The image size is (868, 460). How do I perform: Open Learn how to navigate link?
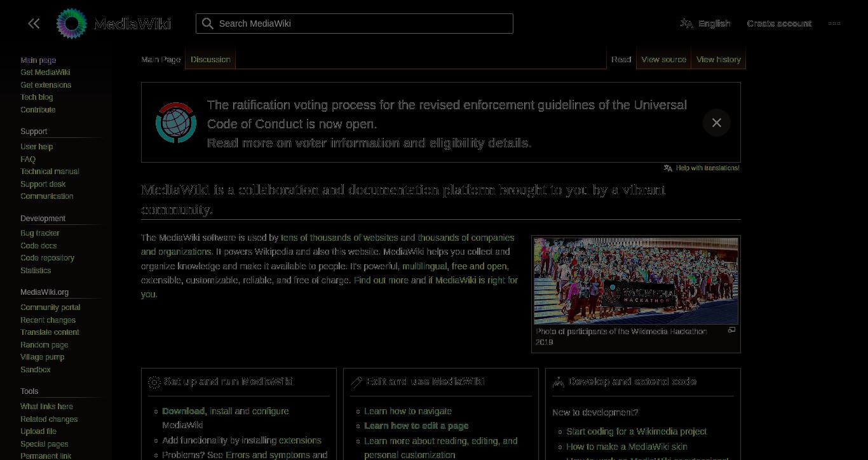[x=408, y=411]
